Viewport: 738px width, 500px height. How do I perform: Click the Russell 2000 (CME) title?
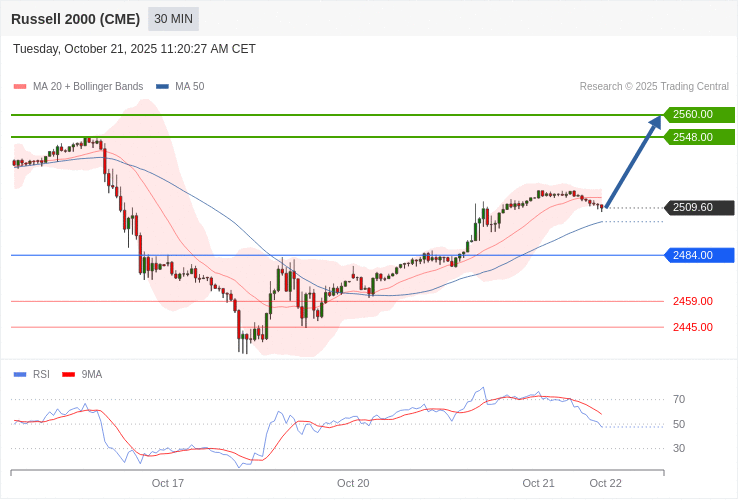[75, 19]
